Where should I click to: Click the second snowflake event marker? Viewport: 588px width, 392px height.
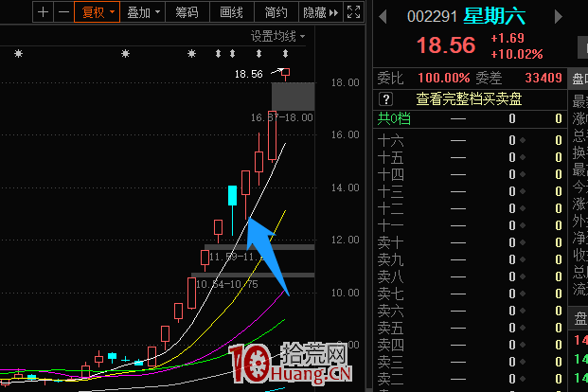pyautogui.click(x=125, y=54)
